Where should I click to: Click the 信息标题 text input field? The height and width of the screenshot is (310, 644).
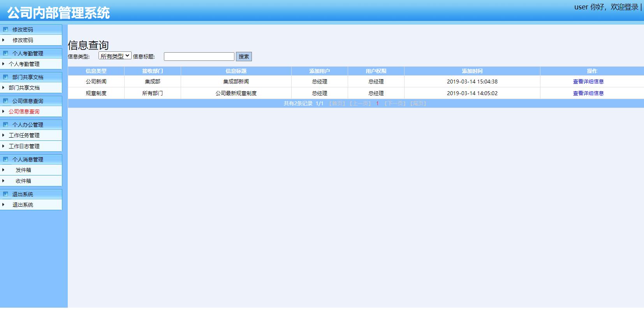coord(199,57)
